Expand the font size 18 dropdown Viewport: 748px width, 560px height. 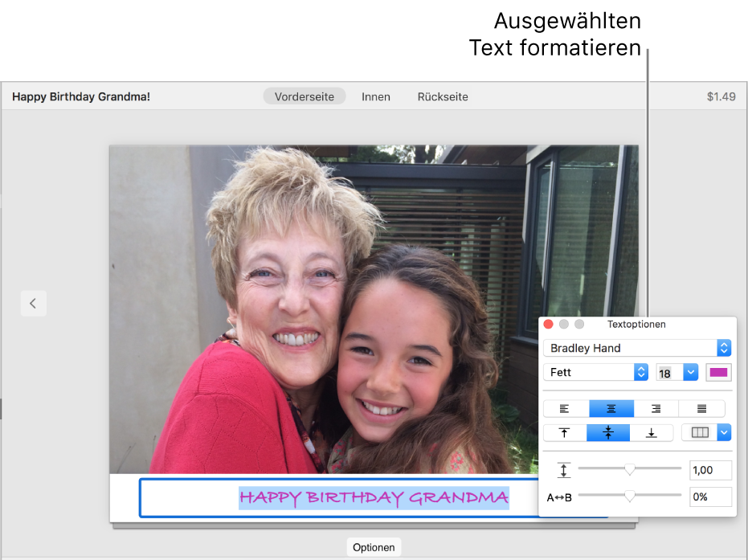point(690,372)
